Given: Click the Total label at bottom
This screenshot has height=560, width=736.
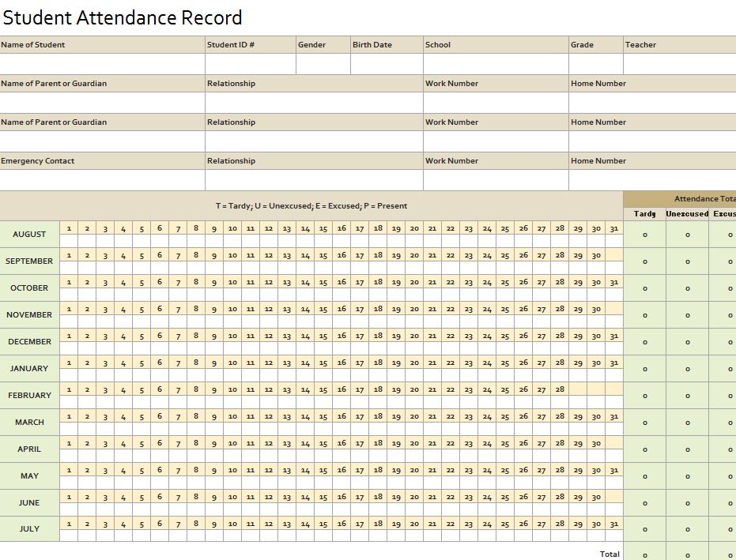Looking at the screenshot, I should click(610, 554).
